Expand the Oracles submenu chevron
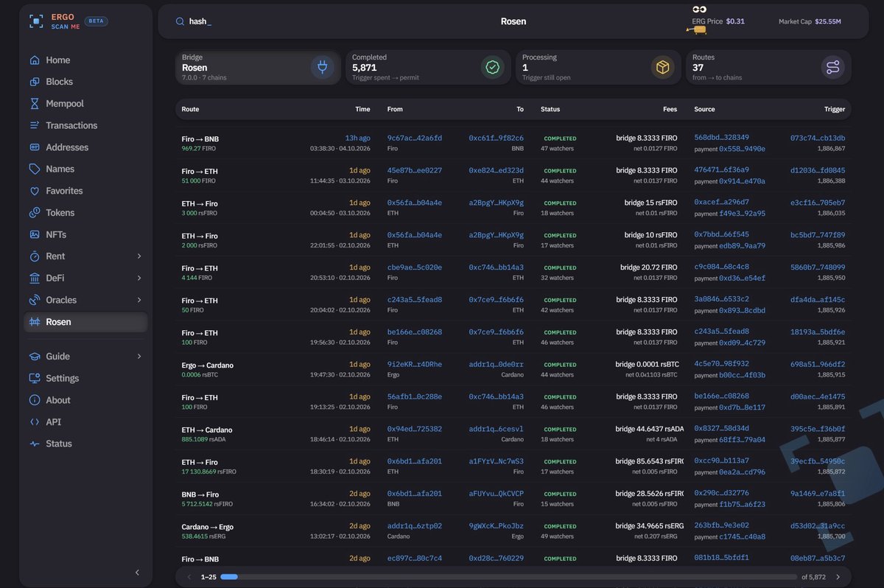The height and width of the screenshot is (588, 884). (139, 300)
